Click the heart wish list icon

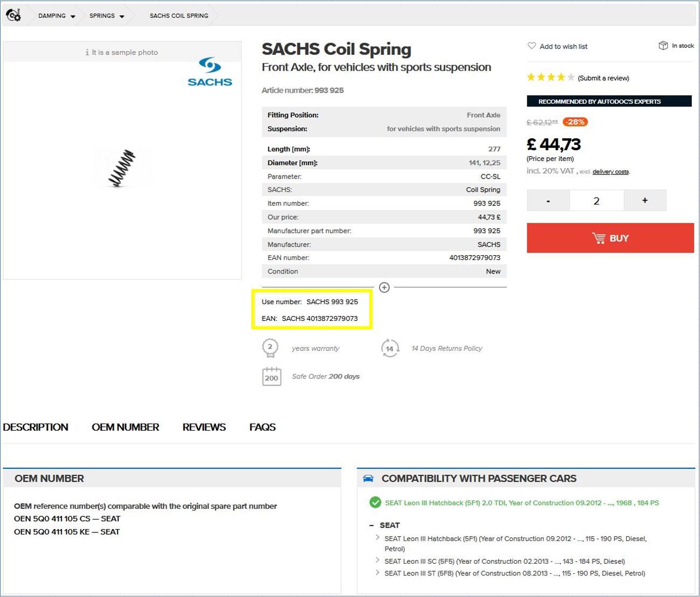(531, 46)
